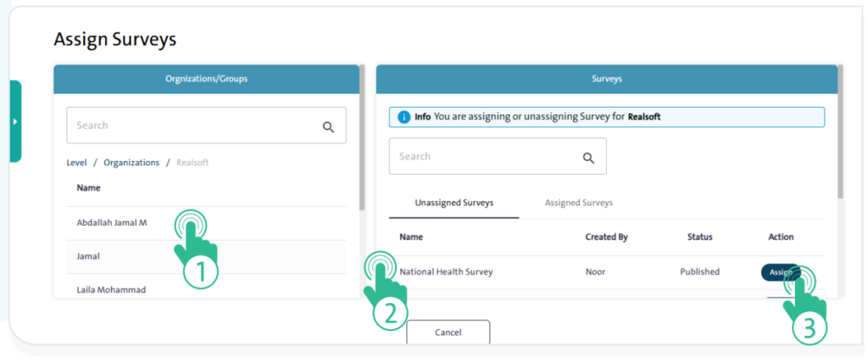Open Organizations breadcrumb link
Image resolution: width=868 pixels, height=363 pixels.
[x=131, y=163]
